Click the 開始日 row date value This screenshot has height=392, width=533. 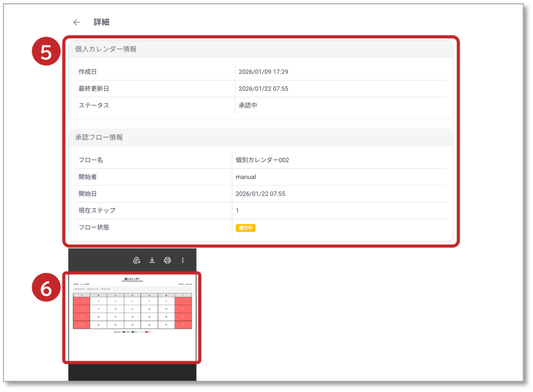tap(260, 194)
